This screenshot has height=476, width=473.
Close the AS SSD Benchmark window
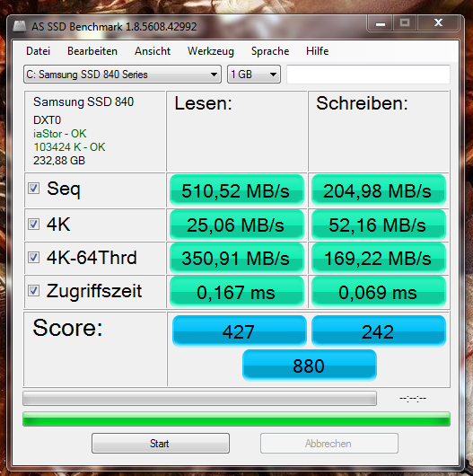[438, 23]
